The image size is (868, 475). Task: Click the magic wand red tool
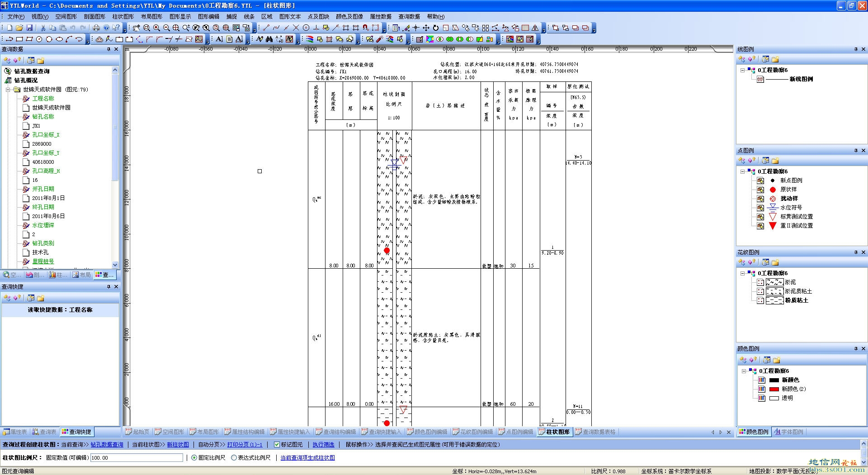pyautogui.click(x=379, y=39)
